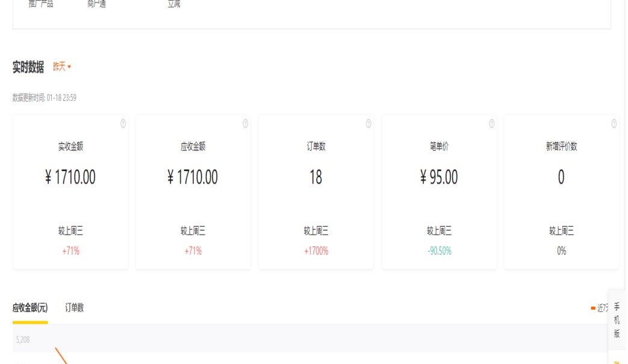628x364 pixels.
Task: Switch to the 应收金额(元) chart tab
Action: [x=30, y=308]
